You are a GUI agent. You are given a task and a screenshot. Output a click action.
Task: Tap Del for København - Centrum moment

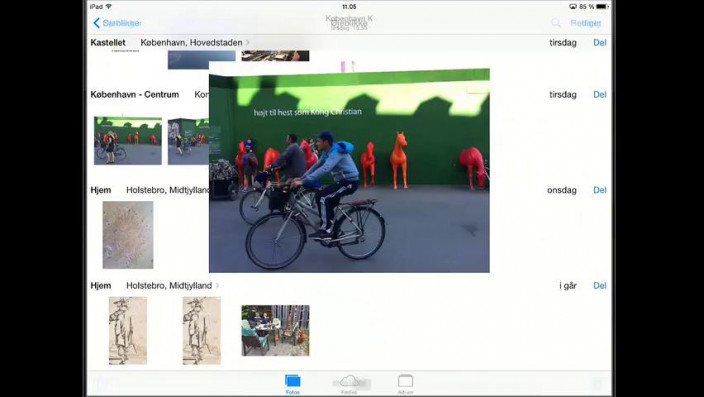pyautogui.click(x=600, y=94)
